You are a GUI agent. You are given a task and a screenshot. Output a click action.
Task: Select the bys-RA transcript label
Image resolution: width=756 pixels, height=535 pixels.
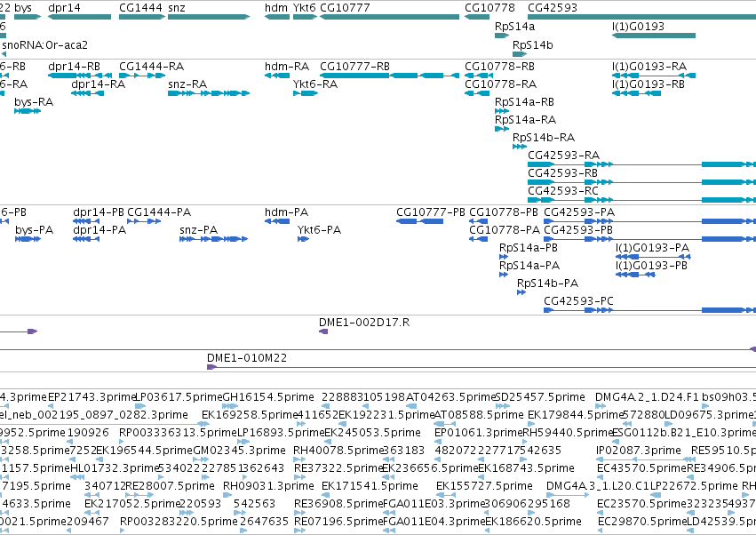pyautogui.click(x=34, y=102)
